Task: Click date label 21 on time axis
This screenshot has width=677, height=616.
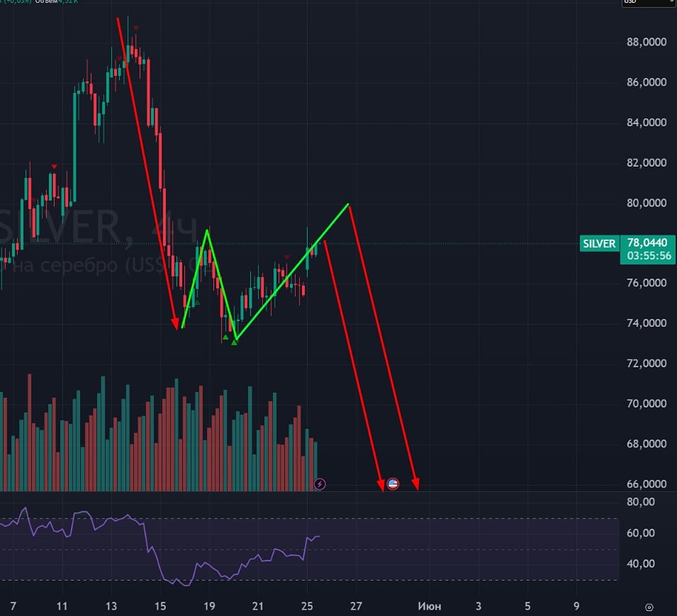Action: click(258, 606)
